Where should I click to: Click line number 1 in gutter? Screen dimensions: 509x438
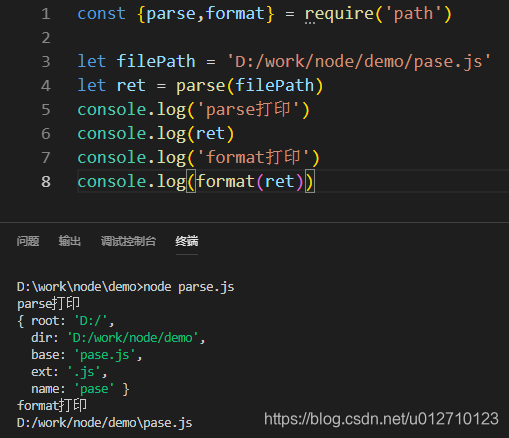[46, 14]
